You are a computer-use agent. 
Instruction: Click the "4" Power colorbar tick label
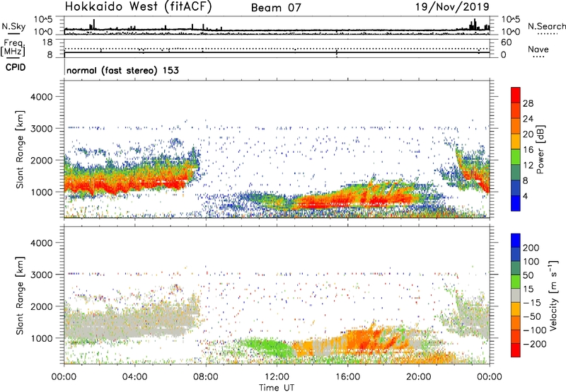[x=526, y=197]
